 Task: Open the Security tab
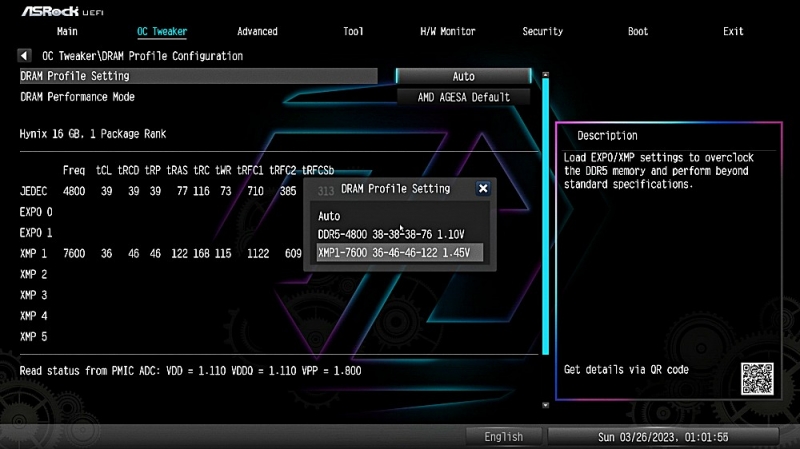[542, 32]
